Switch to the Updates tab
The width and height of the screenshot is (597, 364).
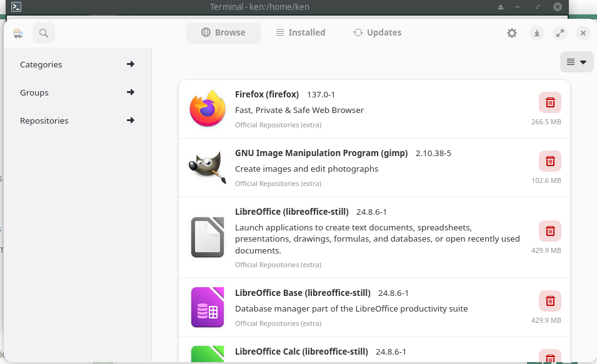click(x=378, y=32)
